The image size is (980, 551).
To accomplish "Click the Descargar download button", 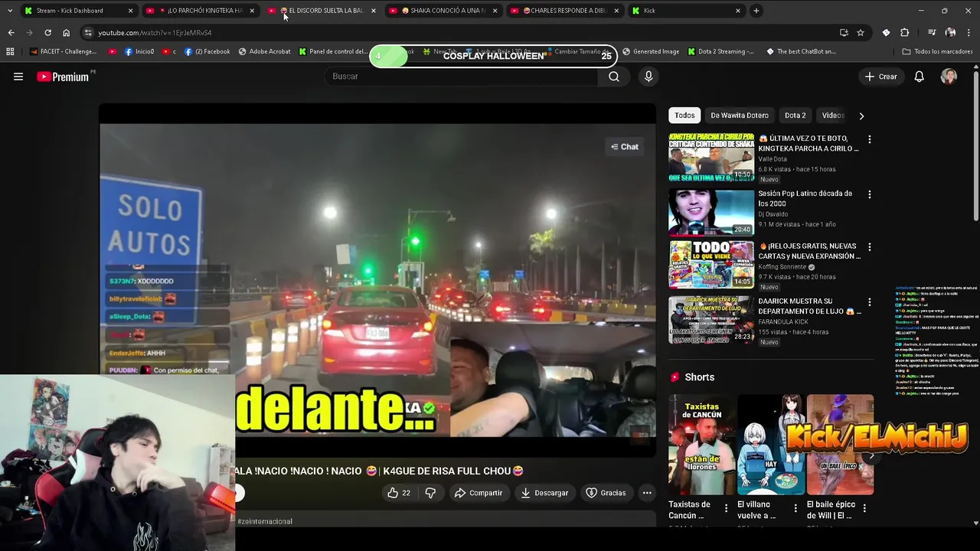I will click(x=544, y=493).
